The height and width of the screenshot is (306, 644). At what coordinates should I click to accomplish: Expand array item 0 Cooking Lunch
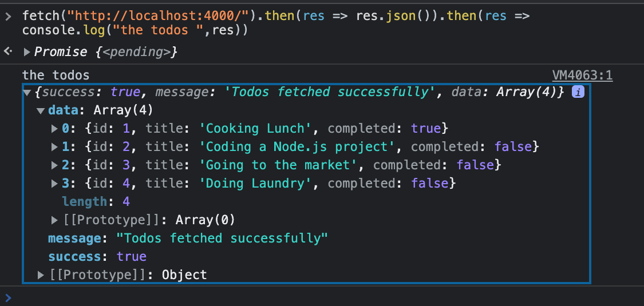[x=54, y=129]
